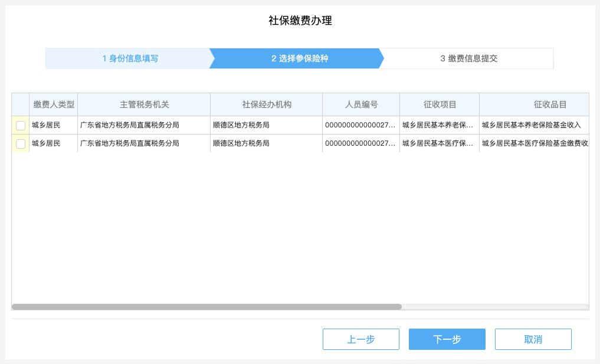Select the 人员编号 column header
This screenshot has height=364, width=600.
coord(361,104)
